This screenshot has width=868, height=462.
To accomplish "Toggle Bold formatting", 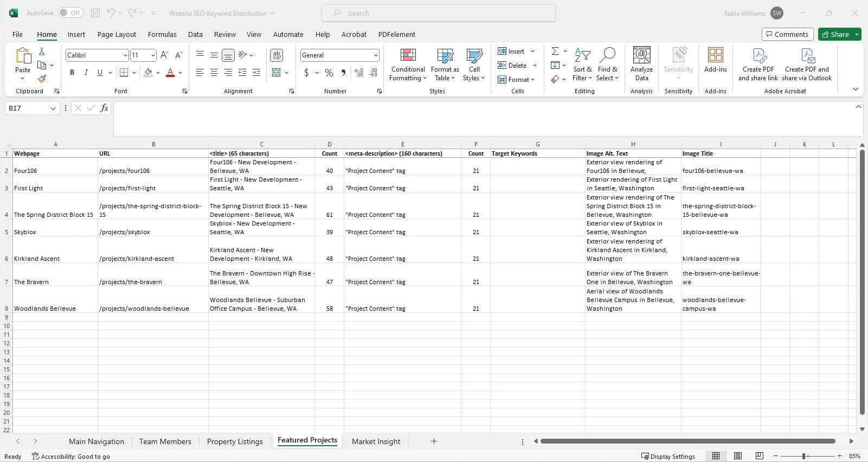I will pos(72,73).
